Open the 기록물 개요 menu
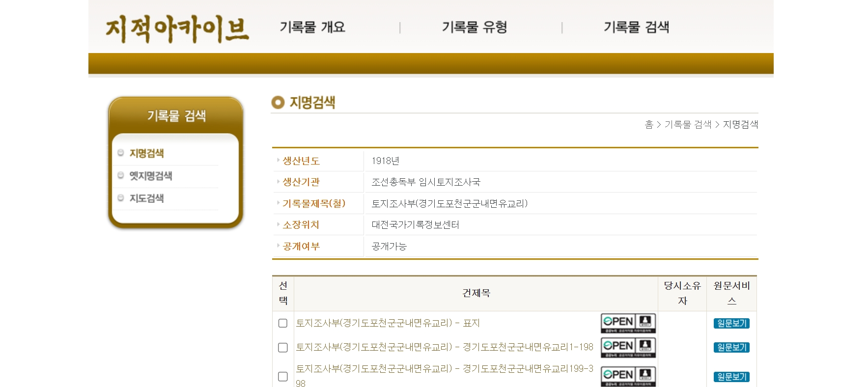 pyautogui.click(x=312, y=27)
